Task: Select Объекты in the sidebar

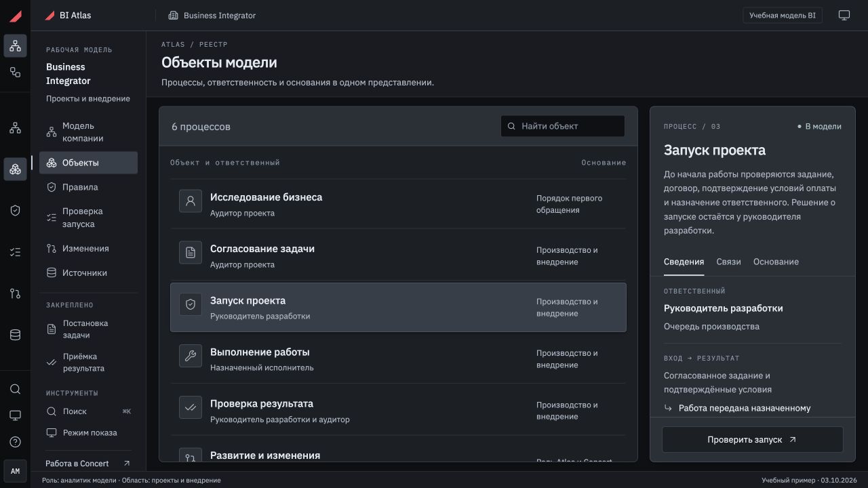Action: (88, 163)
